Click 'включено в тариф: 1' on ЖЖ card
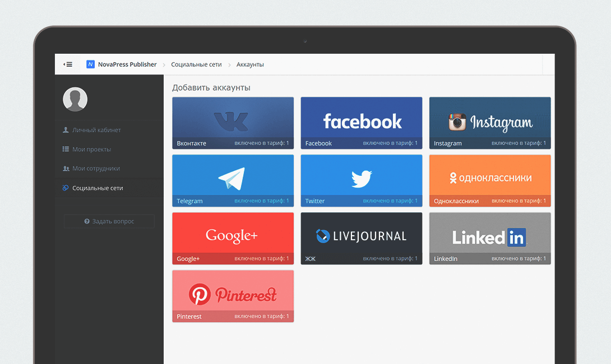The width and height of the screenshot is (611, 364). tap(390, 259)
